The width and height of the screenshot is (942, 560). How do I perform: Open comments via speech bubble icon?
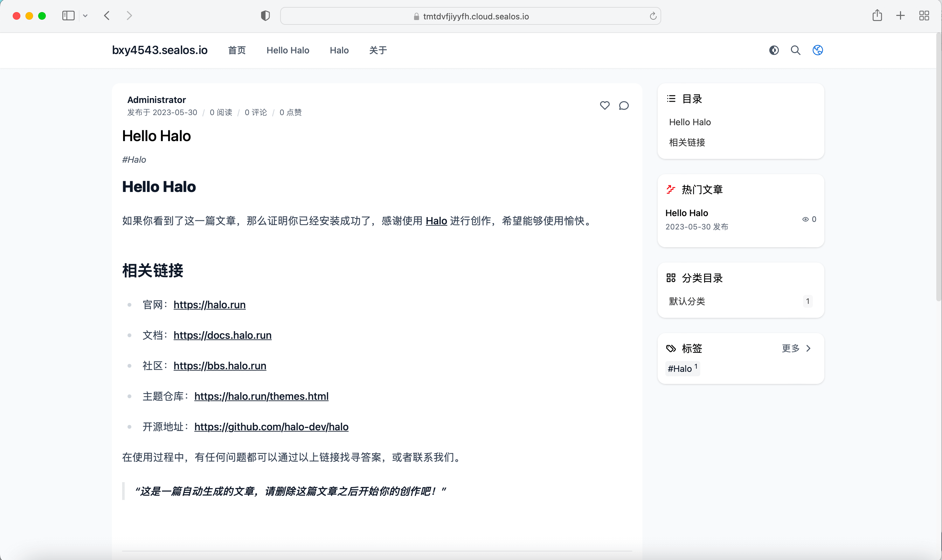pos(624,106)
